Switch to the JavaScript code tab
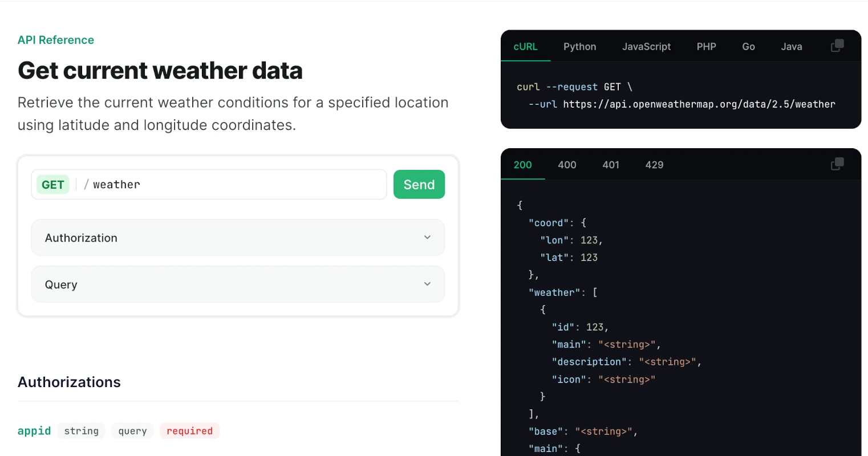The image size is (868, 456). click(646, 47)
